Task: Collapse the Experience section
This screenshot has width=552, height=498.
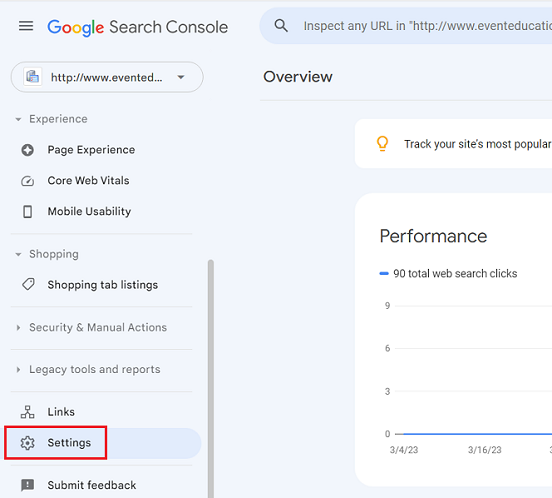Action: tap(18, 119)
